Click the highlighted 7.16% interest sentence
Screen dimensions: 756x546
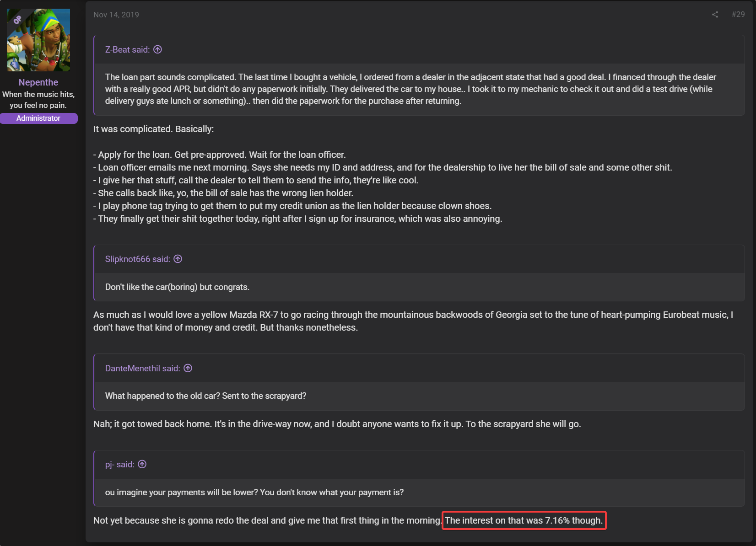coord(524,520)
